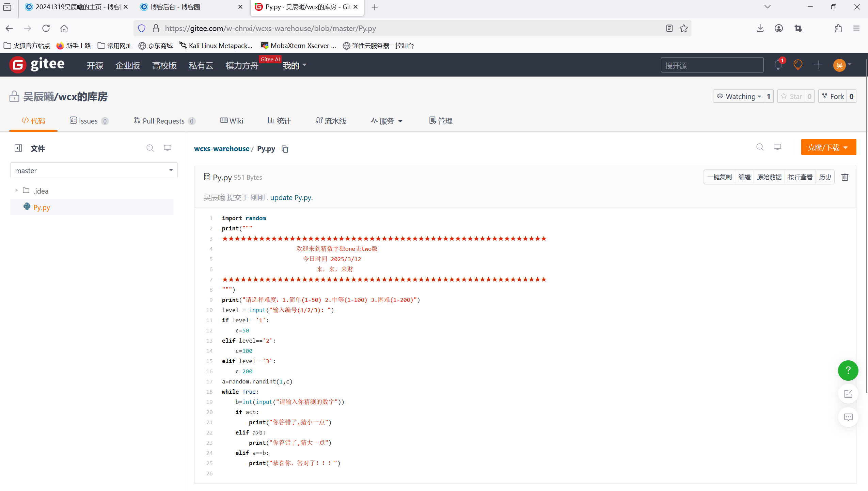Screen dimensions: 868x491
Task: Open the 克隆/下载 dropdown
Action: coord(828,147)
